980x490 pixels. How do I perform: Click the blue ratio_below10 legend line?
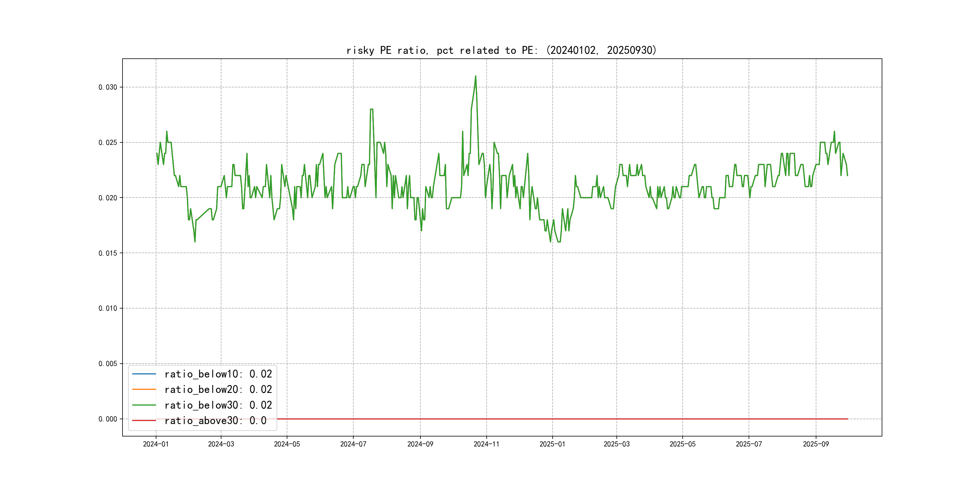tap(144, 374)
